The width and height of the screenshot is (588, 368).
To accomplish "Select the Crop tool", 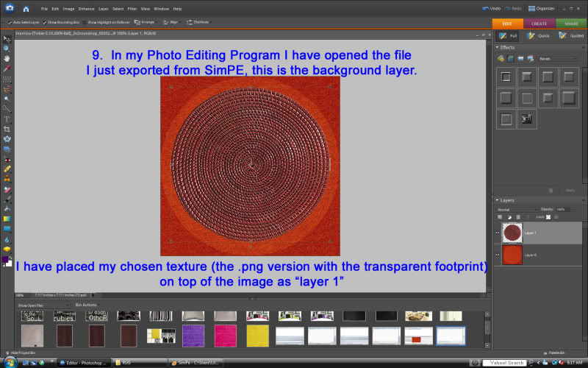I will click(7, 130).
